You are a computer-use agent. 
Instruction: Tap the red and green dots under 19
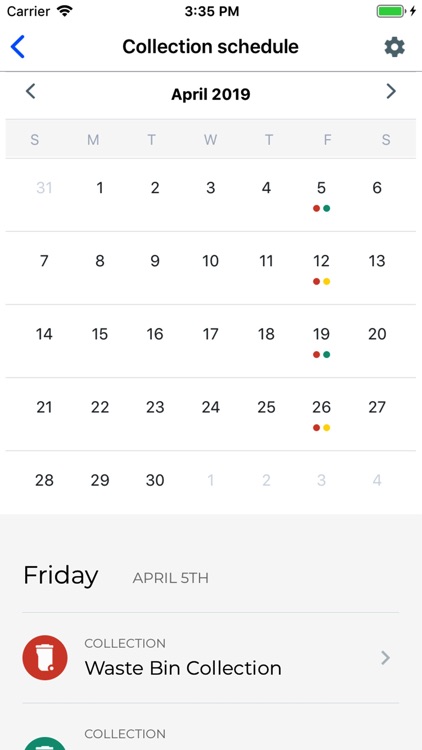[x=321, y=354]
